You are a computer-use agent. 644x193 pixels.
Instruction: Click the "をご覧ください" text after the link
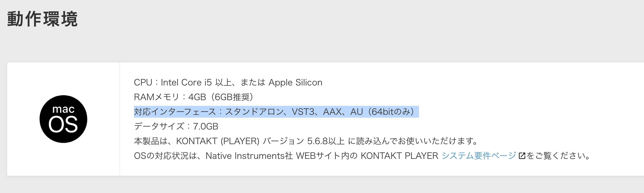tap(557, 156)
